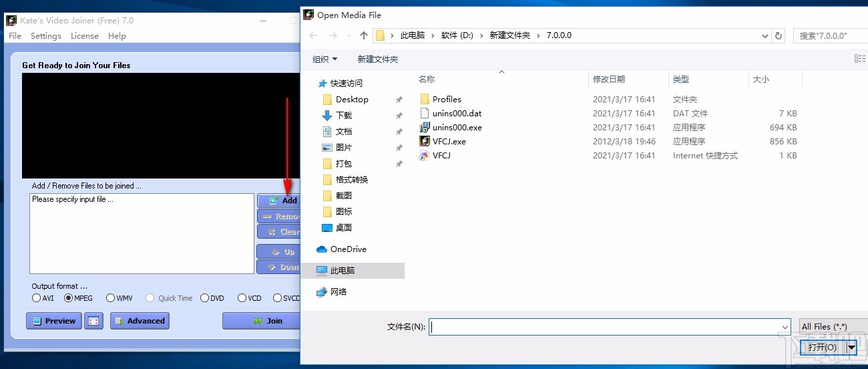
Task: Click the 打开(O) button
Action: coord(823,348)
